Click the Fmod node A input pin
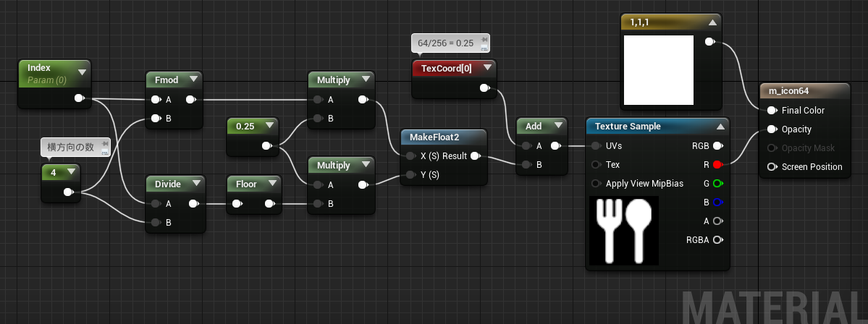Screen dimensions: 868x324 [x=156, y=100]
